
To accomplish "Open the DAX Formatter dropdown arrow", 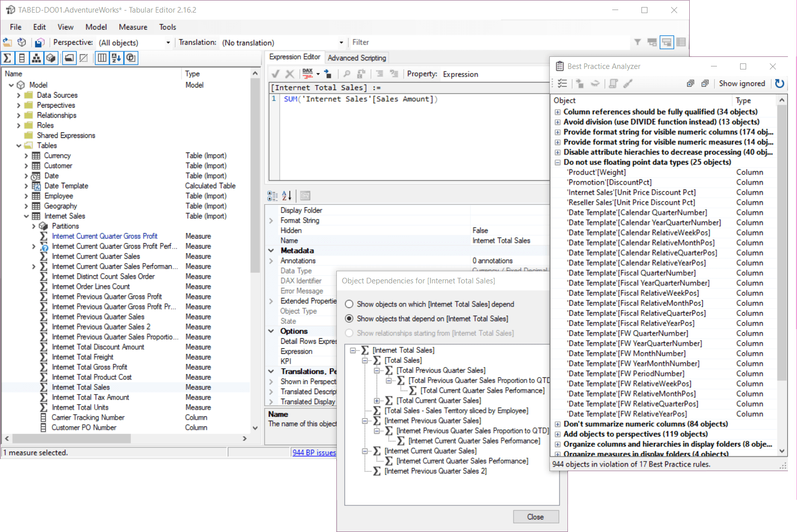I will tap(318, 74).
